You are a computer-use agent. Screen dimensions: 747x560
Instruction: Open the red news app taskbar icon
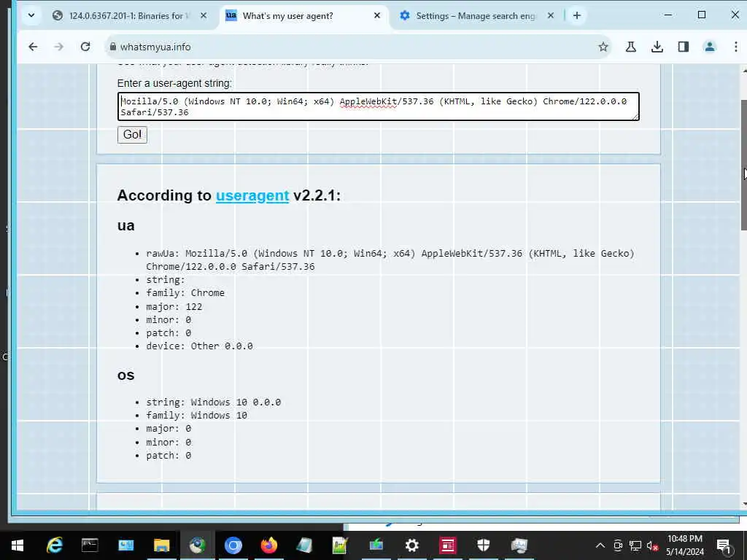click(447, 545)
